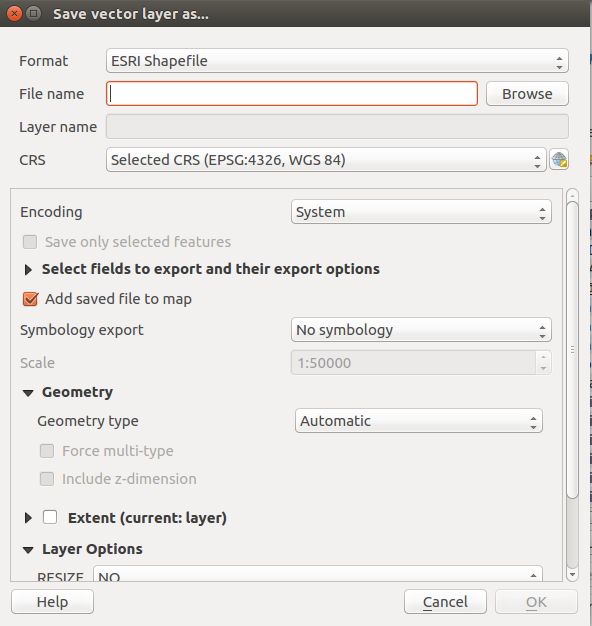Image resolution: width=592 pixels, height=626 pixels.
Task: Click the scroll-down arrow of the options panel
Action: [x=572, y=574]
